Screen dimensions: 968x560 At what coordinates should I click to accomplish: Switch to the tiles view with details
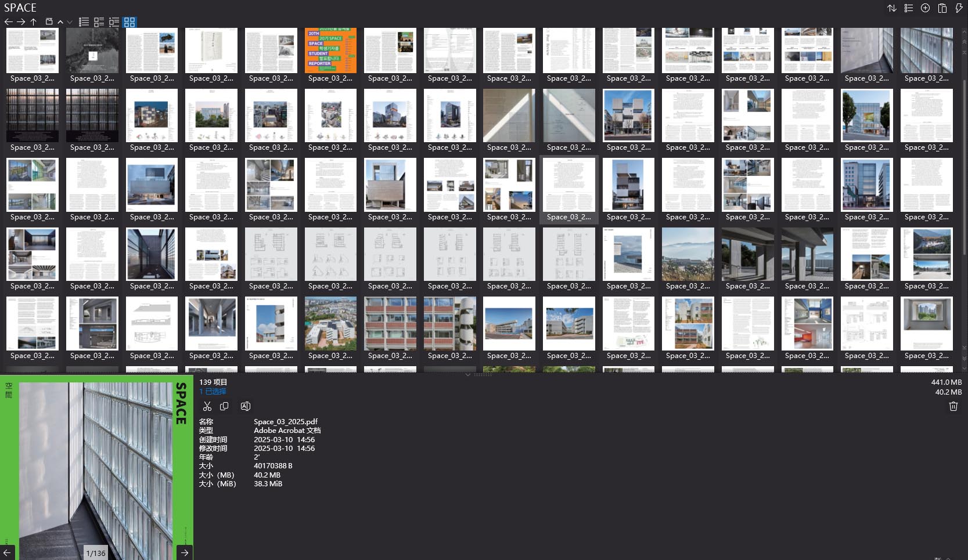tap(99, 22)
